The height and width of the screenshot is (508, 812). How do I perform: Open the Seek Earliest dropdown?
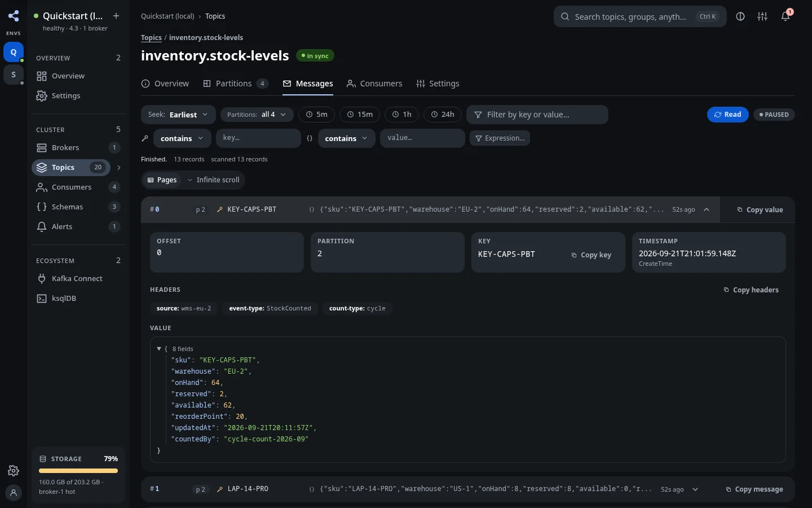coord(178,115)
